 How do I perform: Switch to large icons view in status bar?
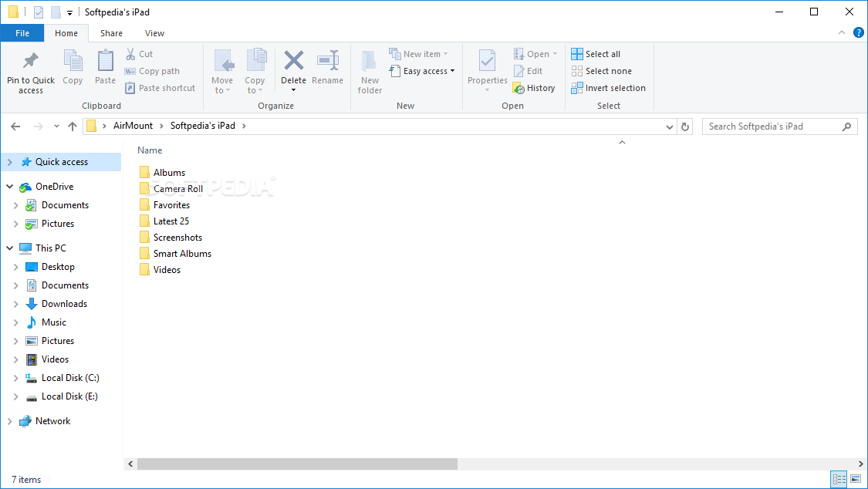[x=856, y=479]
